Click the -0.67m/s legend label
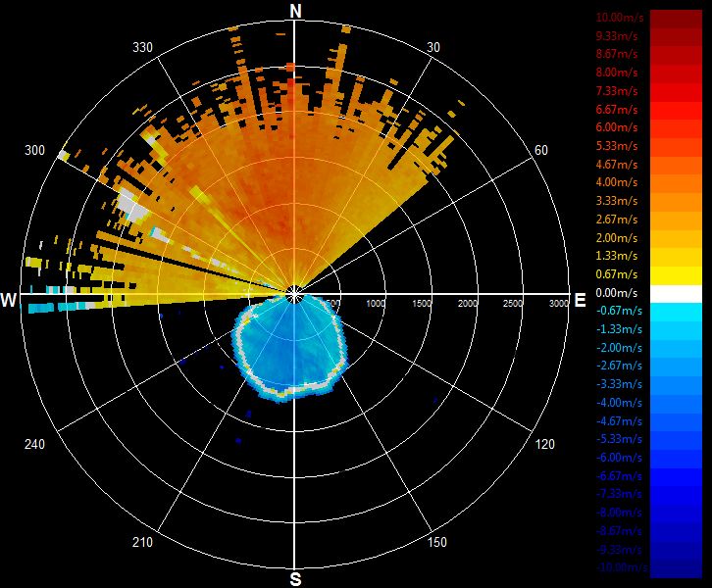This screenshot has width=712, height=588. (x=619, y=311)
